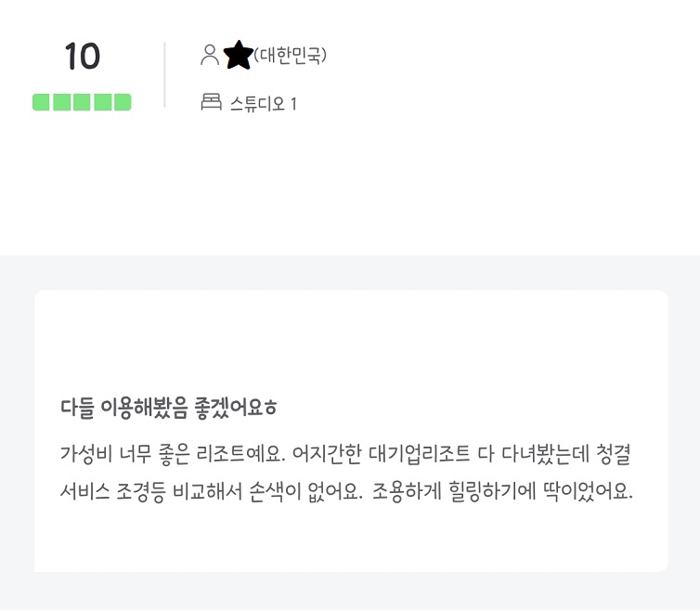Click the vertical divider beside the score
Image resolution: width=700 pixels, height=611 pixels.
164,74
